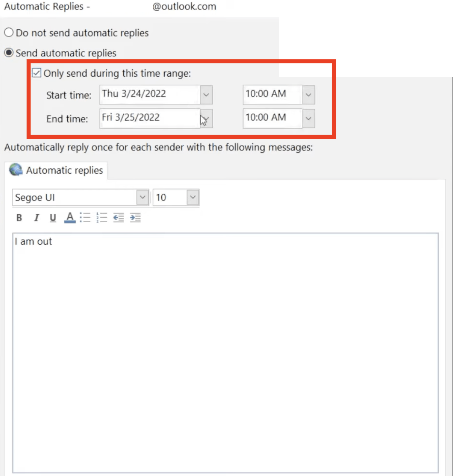Decrease indent of the reply text

tap(119, 218)
